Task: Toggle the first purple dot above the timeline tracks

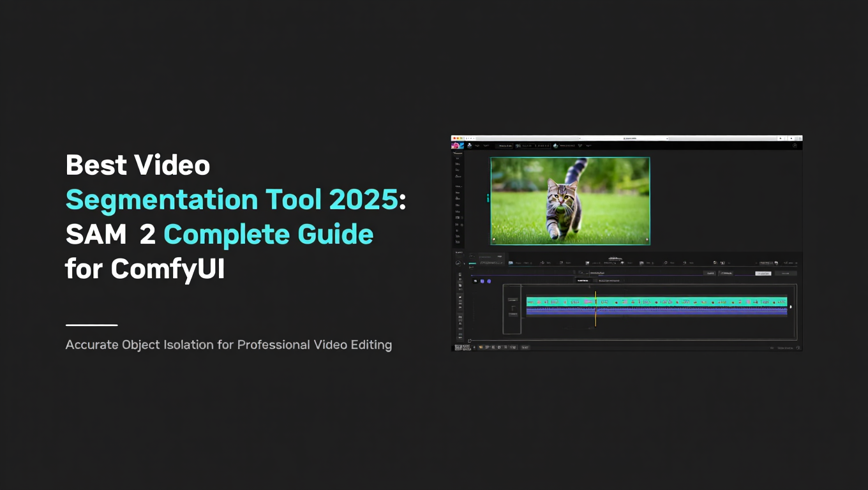Action: pos(483,281)
